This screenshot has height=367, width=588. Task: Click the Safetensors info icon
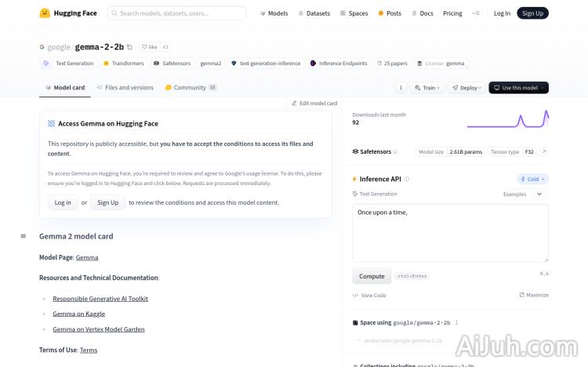click(395, 151)
